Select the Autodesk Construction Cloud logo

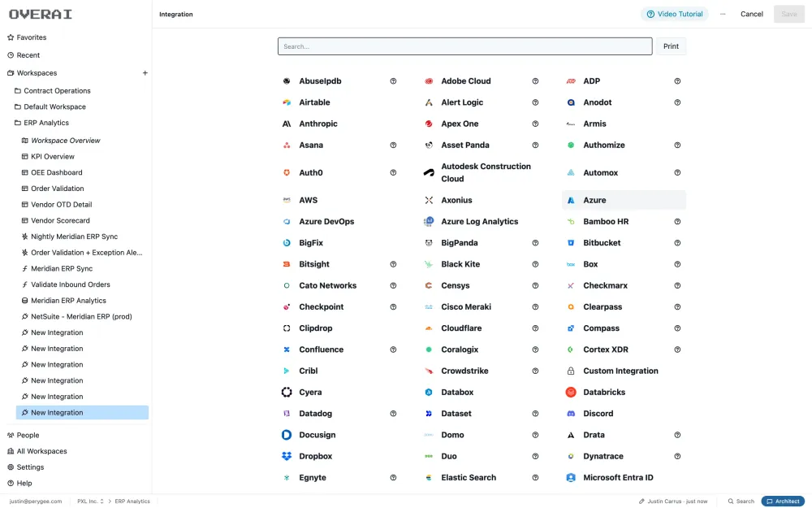click(429, 172)
